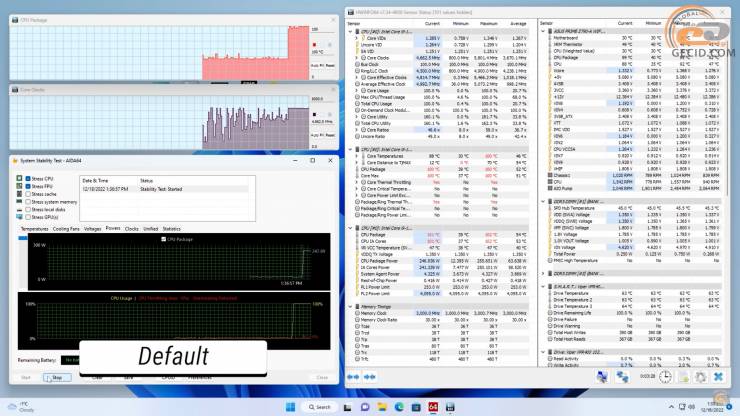Expand the Core Usage row

coord(357,91)
